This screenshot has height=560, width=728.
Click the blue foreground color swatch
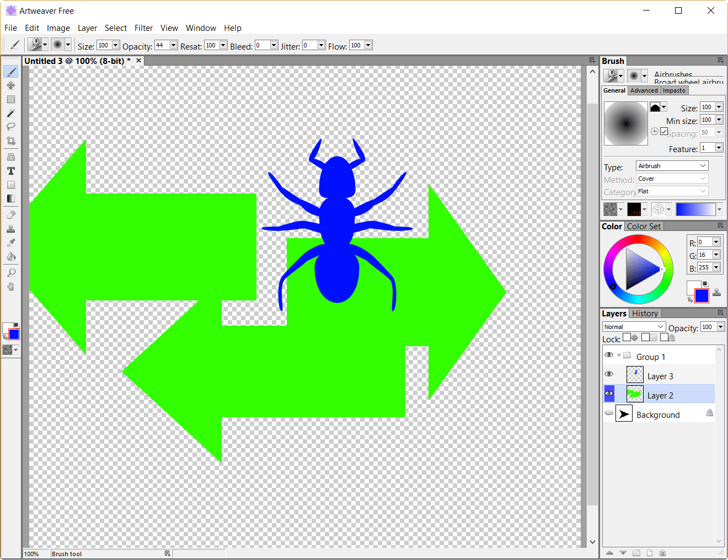click(702, 297)
